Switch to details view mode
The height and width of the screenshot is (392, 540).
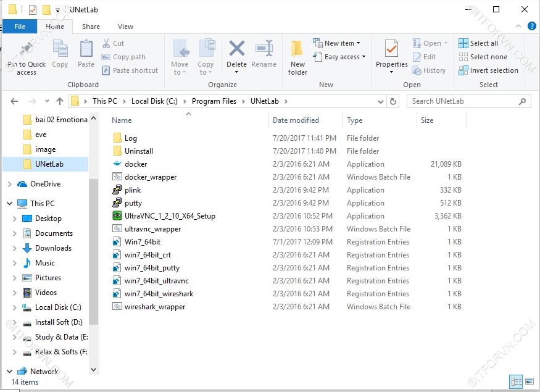coord(516,382)
